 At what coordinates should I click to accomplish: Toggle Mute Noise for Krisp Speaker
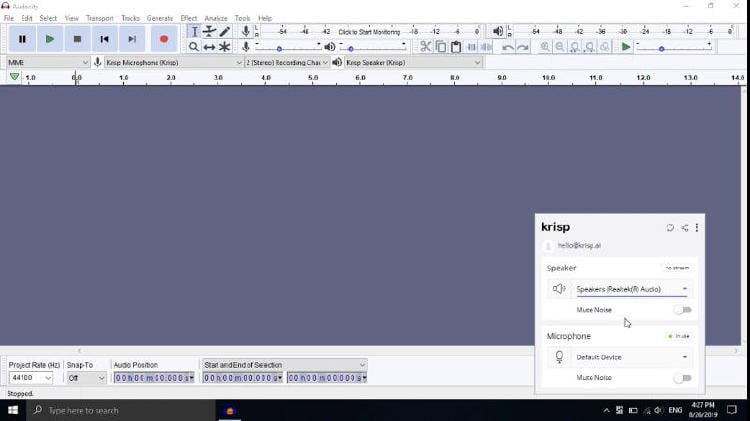(x=682, y=310)
